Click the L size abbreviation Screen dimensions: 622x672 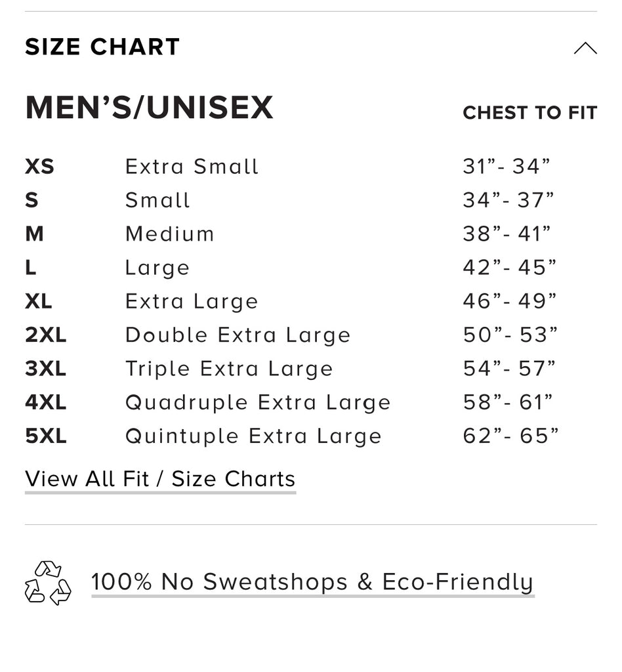click(x=31, y=268)
